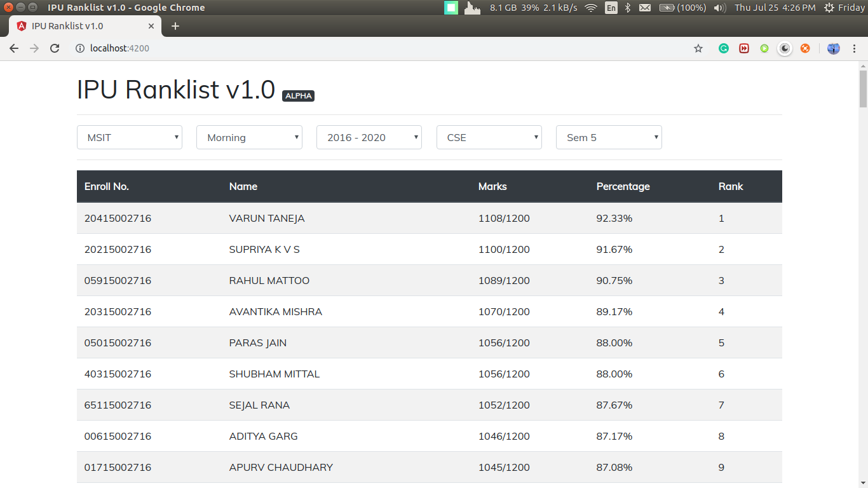The width and height of the screenshot is (868, 488).
Task: Open the 2016 - 2020 batch dropdown
Action: point(369,137)
